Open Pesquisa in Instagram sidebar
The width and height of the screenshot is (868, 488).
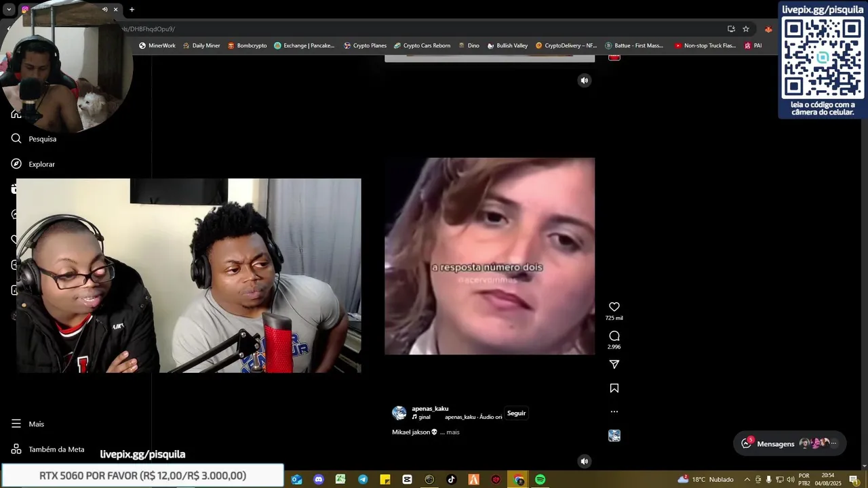[34, 139]
